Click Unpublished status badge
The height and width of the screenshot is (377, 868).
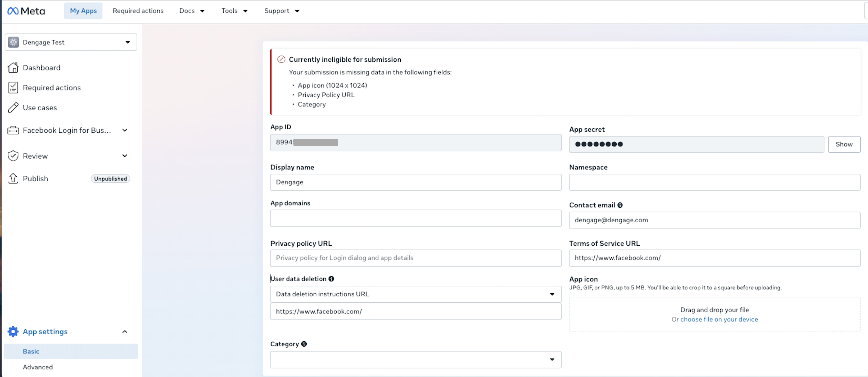[x=111, y=179]
